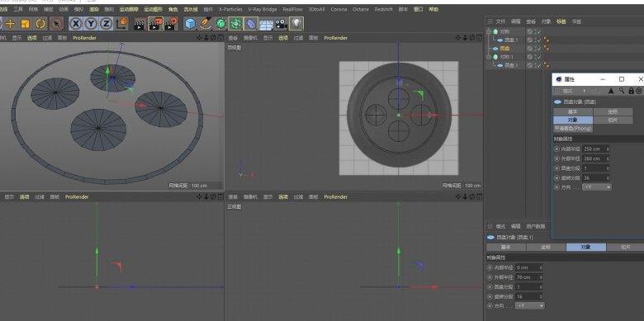
Task: Click perspective viewport orbit icon
Action: 213,38
